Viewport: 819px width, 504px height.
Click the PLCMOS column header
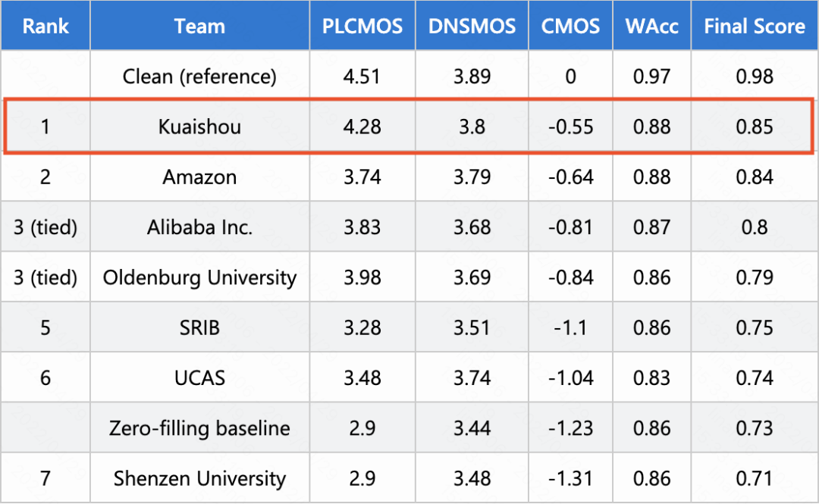[x=362, y=27]
